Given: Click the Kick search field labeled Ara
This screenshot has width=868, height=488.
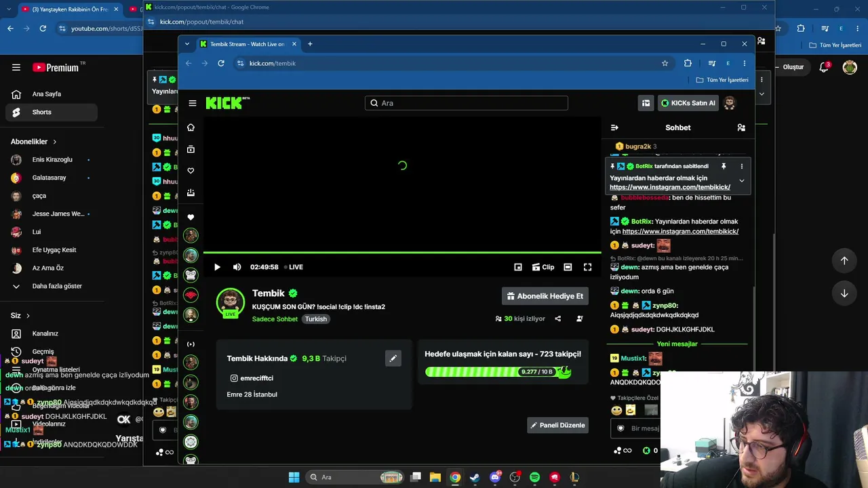Looking at the screenshot, I should point(467,103).
